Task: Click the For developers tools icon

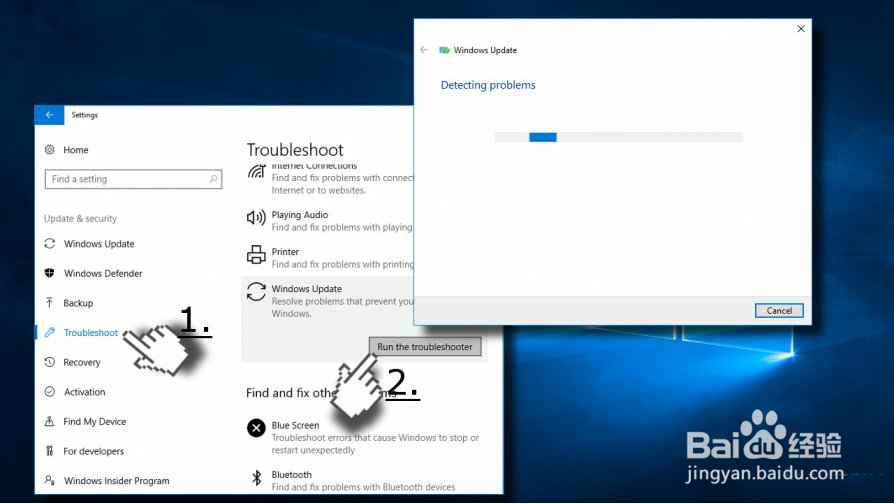Action: (50, 451)
